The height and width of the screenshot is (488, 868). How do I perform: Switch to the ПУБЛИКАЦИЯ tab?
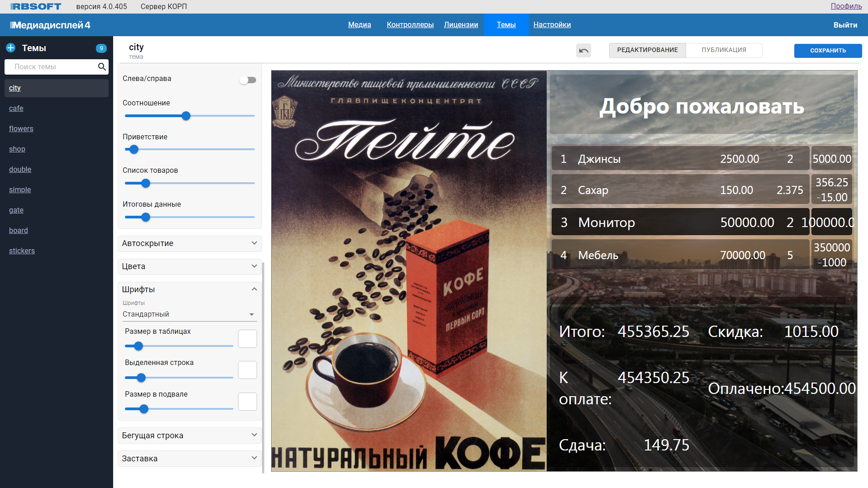point(724,50)
